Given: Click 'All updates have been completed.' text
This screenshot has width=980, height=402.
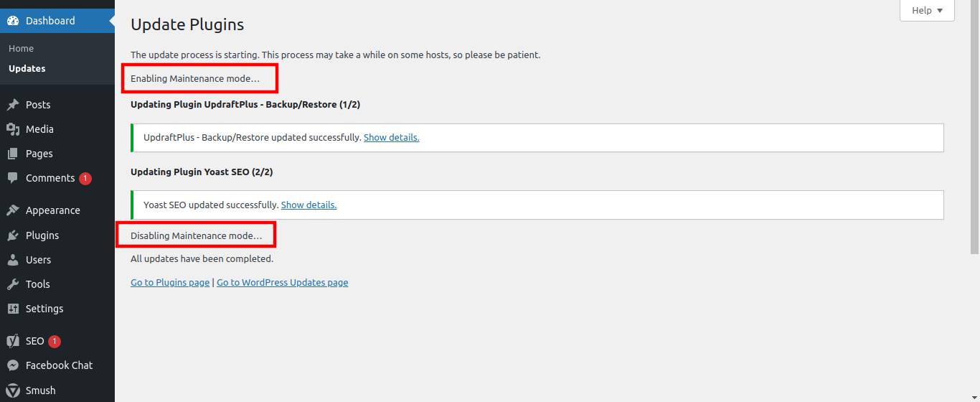Looking at the screenshot, I should click(202, 258).
